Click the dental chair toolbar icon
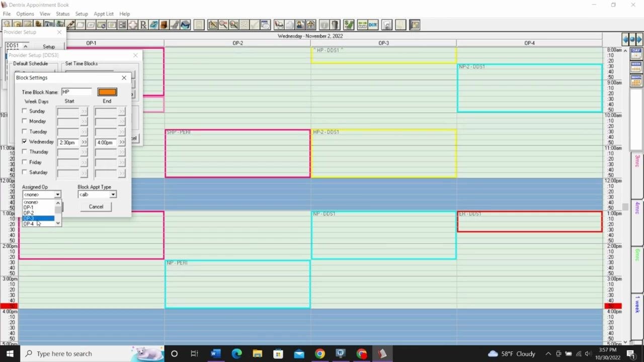This screenshot has width=644, height=362. point(175,25)
